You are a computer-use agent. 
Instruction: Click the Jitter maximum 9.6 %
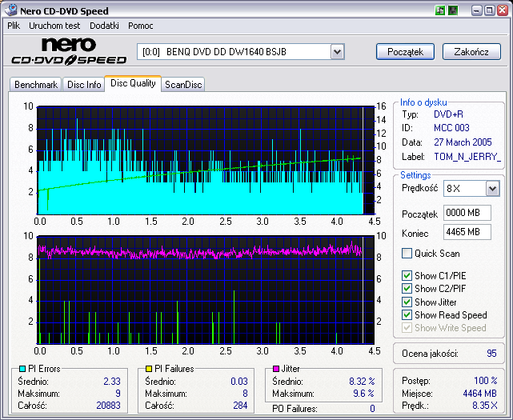tap(363, 394)
